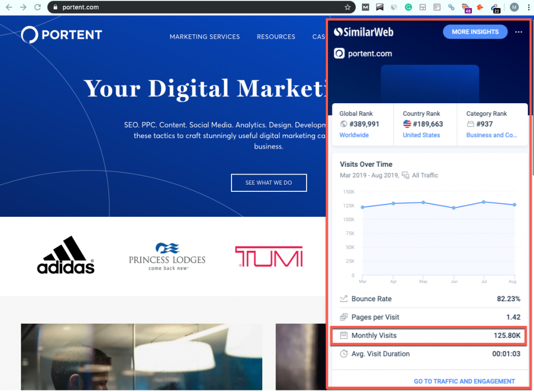
Task: Bookmark this page with the star icon
Action: [x=347, y=7]
